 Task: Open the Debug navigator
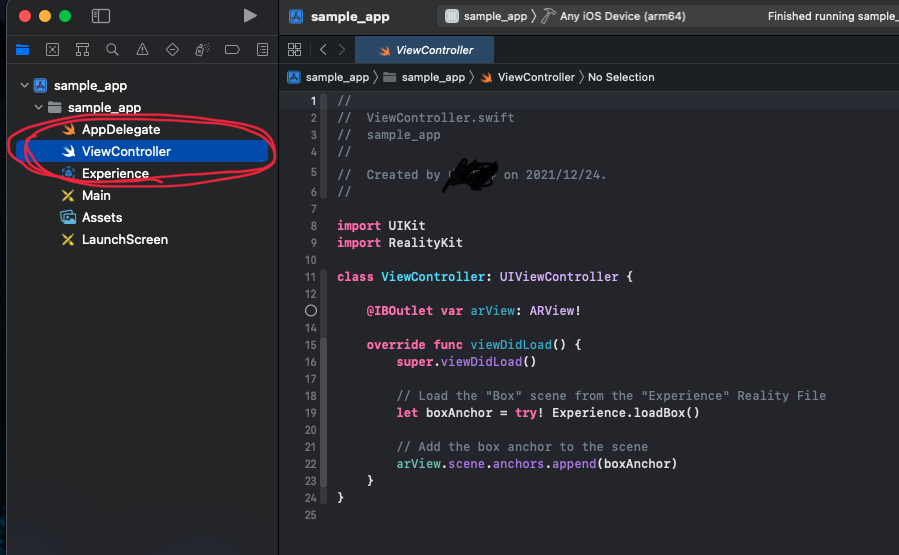(202, 50)
